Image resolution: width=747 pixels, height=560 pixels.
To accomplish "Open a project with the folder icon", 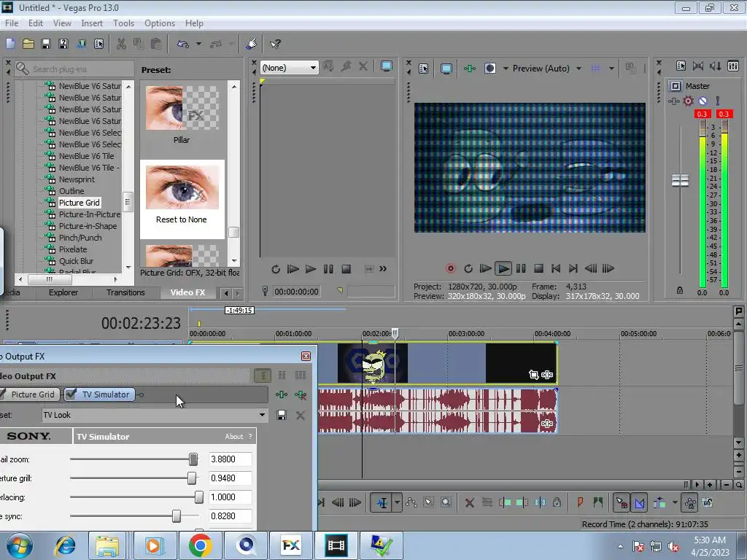I will click(28, 44).
